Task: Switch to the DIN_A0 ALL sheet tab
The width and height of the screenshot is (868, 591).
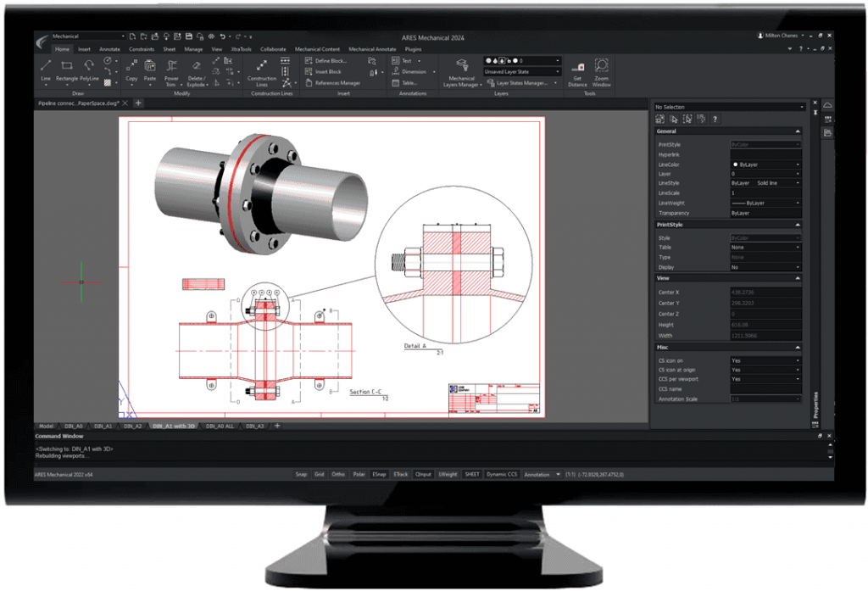Action: (220, 426)
